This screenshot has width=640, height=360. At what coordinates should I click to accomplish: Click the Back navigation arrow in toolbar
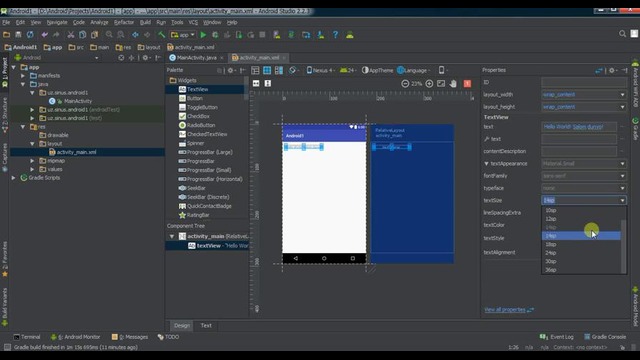point(135,35)
